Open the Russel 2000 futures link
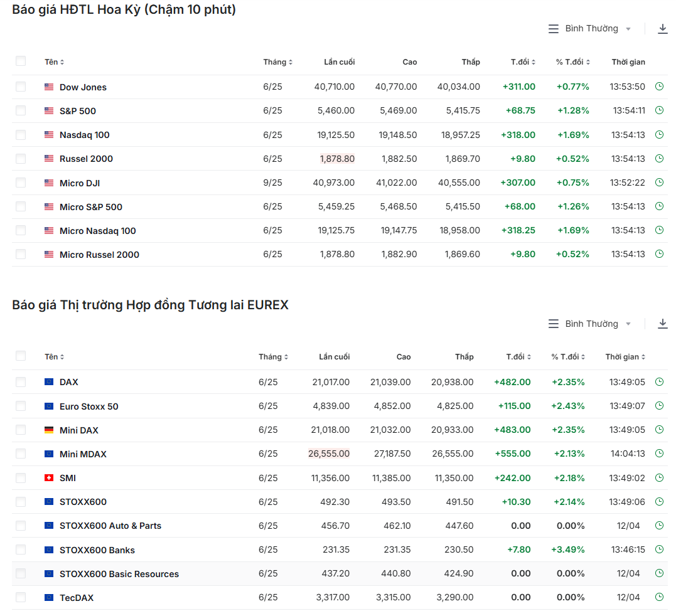 (86, 159)
